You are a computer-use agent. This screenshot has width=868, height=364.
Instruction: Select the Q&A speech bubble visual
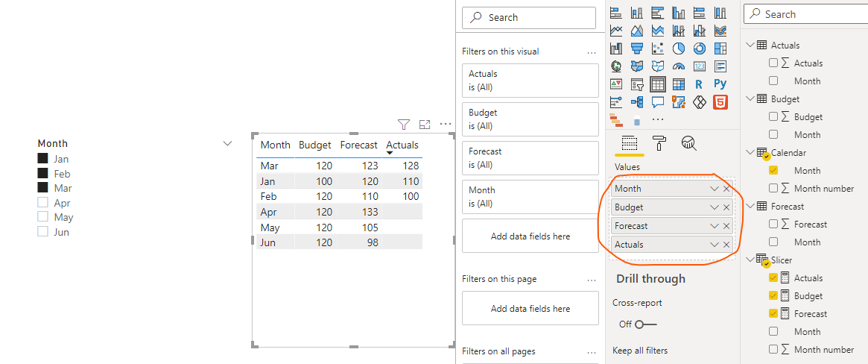click(658, 102)
